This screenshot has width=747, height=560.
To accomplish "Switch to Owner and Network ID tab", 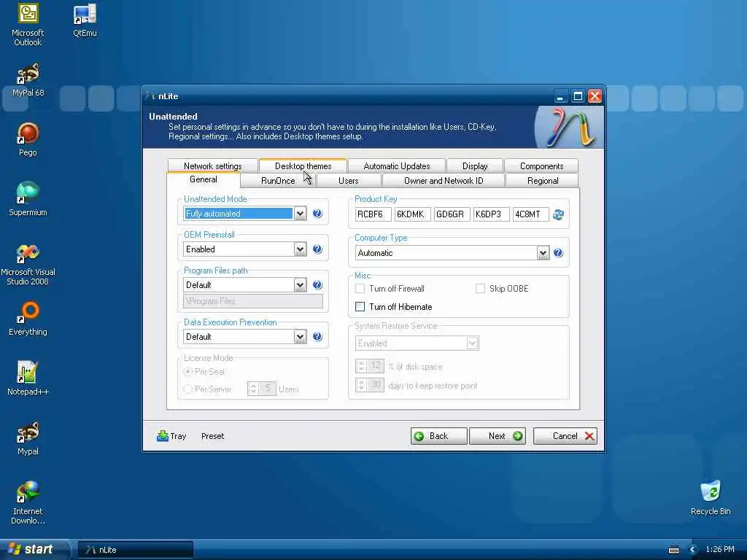I will 444,181.
